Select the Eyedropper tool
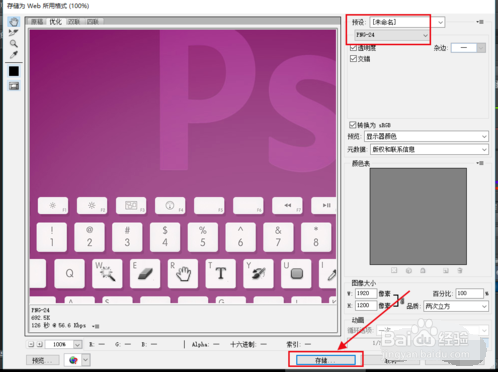 tap(14, 54)
